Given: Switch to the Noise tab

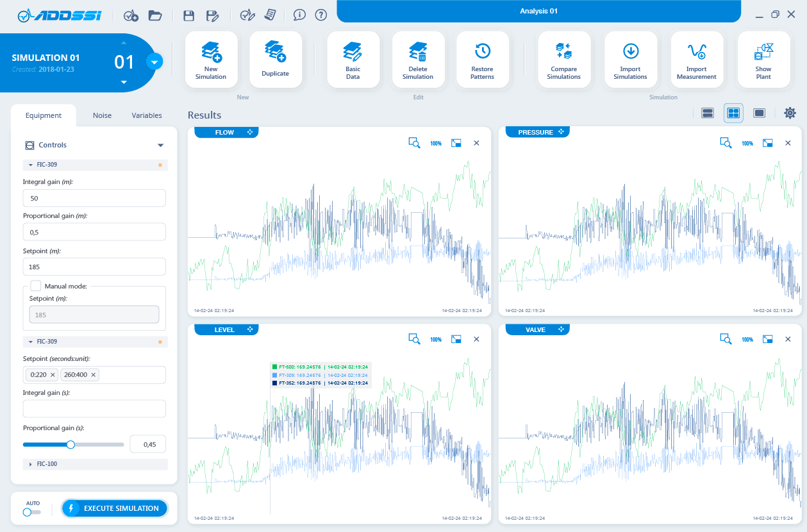Looking at the screenshot, I should pos(102,115).
